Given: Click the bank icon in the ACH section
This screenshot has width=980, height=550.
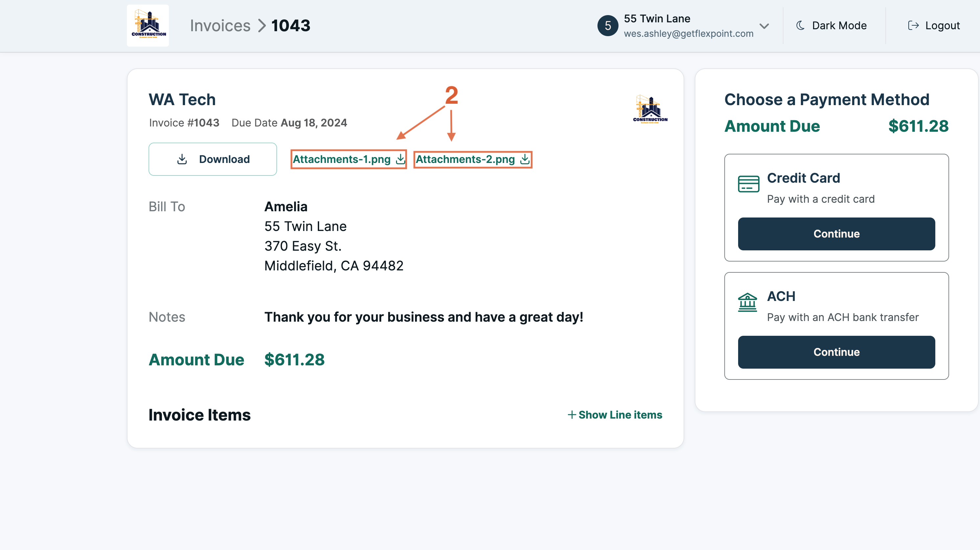Looking at the screenshot, I should [x=747, y=302].
